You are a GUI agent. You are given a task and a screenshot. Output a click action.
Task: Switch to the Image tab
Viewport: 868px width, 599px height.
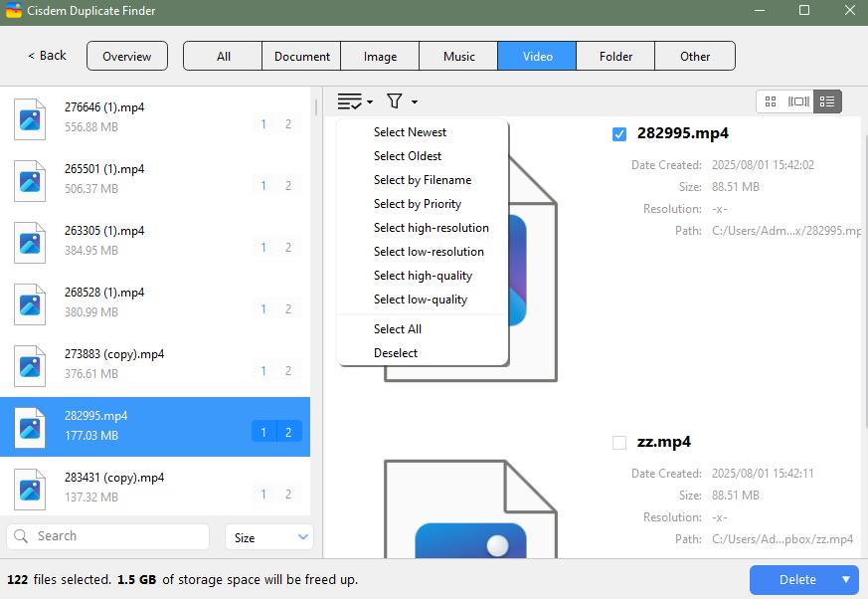(380, 57)
